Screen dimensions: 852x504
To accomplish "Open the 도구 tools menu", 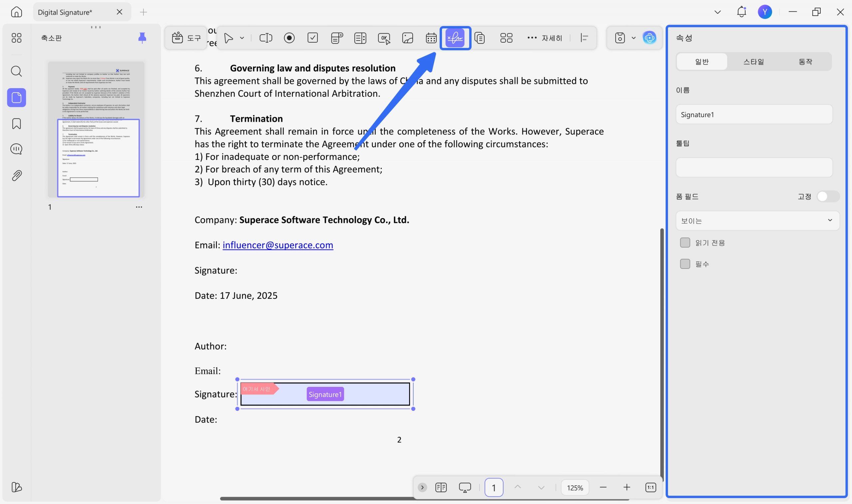I will tap(186, 38).
